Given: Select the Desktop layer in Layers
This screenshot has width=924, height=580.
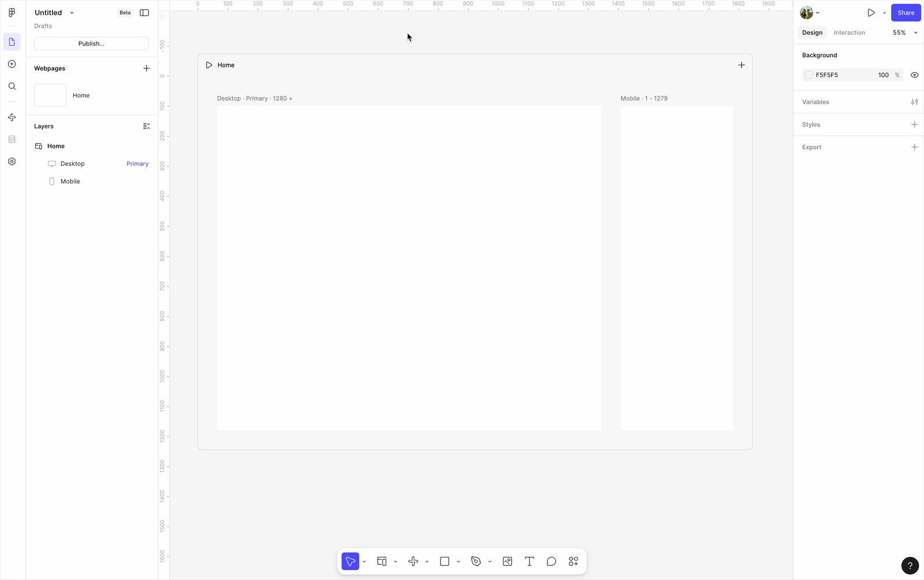Looking at the screenshot, I should point(73,164).
